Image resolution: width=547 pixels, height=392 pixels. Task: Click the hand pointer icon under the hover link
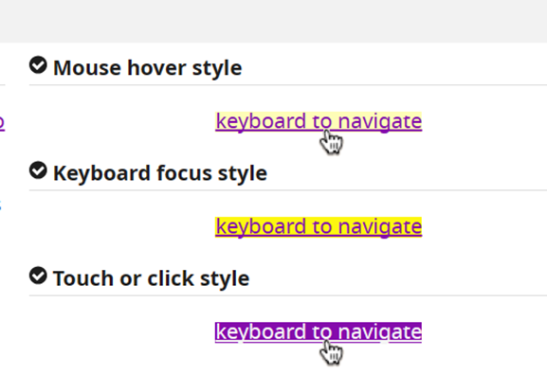[331, 142]
